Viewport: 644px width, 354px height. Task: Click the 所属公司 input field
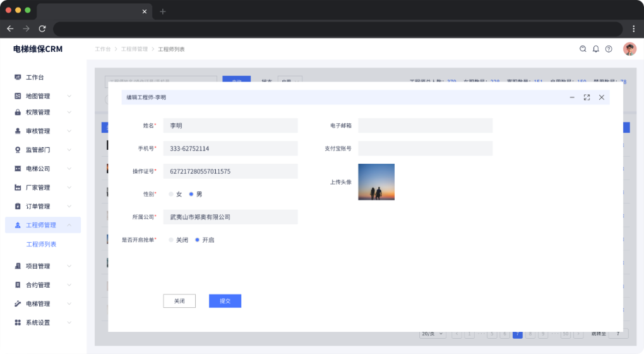coord(230,217)
